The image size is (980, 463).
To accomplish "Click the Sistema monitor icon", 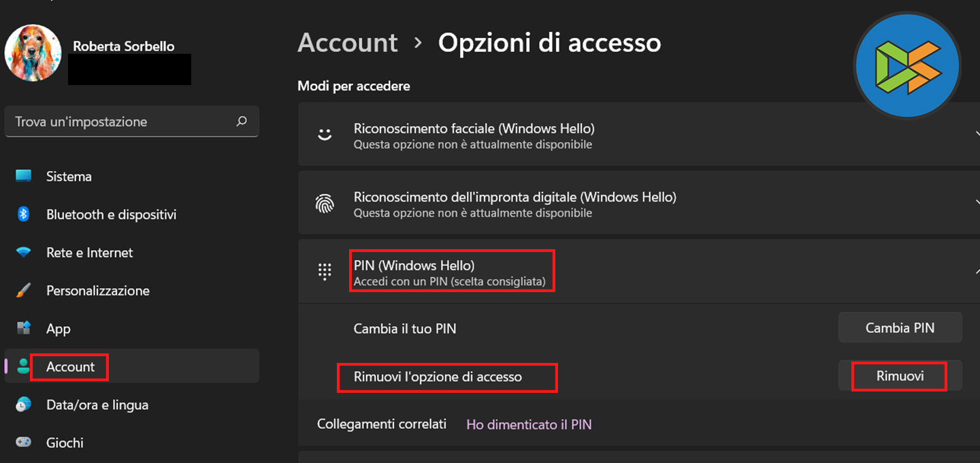I will pos(24,176).
